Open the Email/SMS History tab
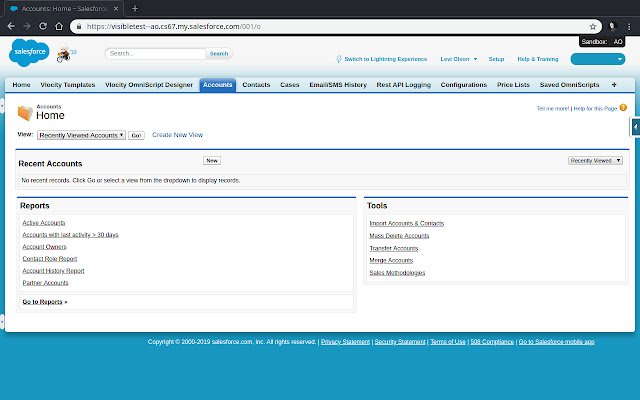The width and height of the screenshot is (640, 400). coord(338,85)
